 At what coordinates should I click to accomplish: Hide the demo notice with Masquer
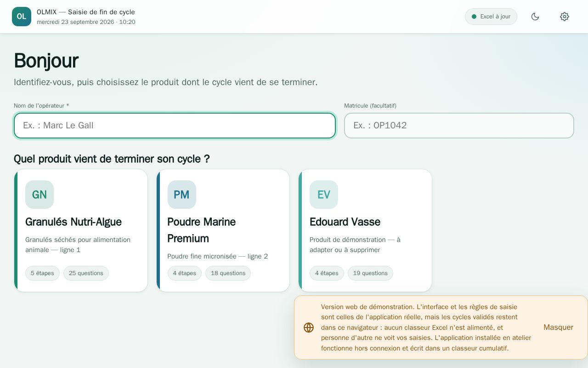(558, 328)
